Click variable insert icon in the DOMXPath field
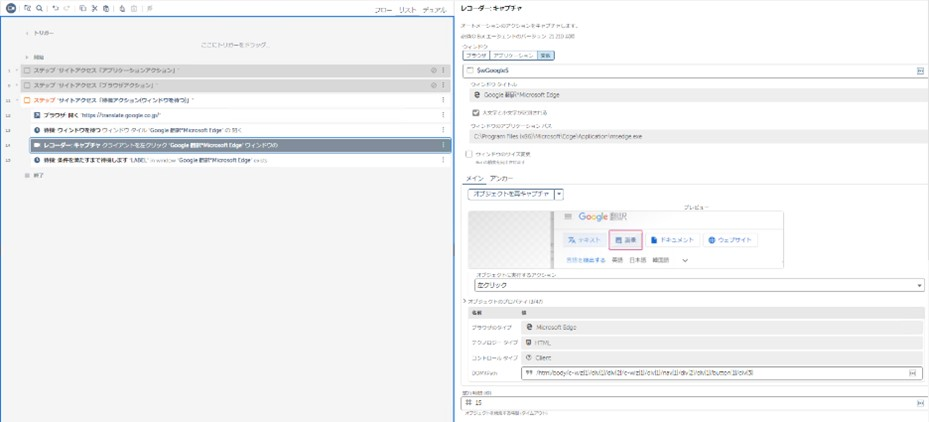The height and width of the screenshot is (422, 929). click(912, 373)
